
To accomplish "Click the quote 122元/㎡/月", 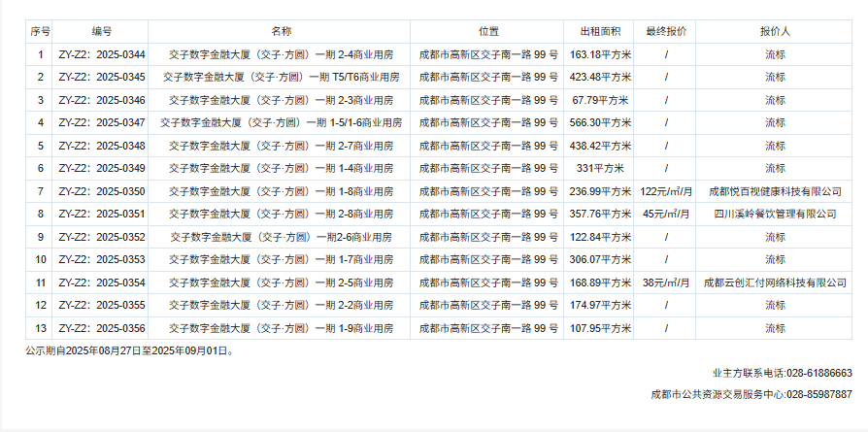I will (666, 191).
